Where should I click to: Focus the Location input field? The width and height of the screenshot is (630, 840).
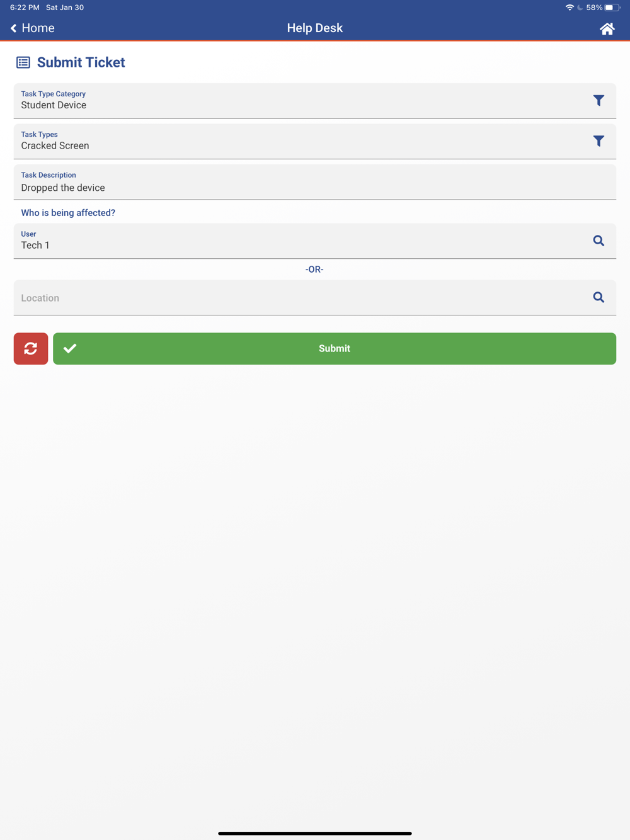pos(315,297)
